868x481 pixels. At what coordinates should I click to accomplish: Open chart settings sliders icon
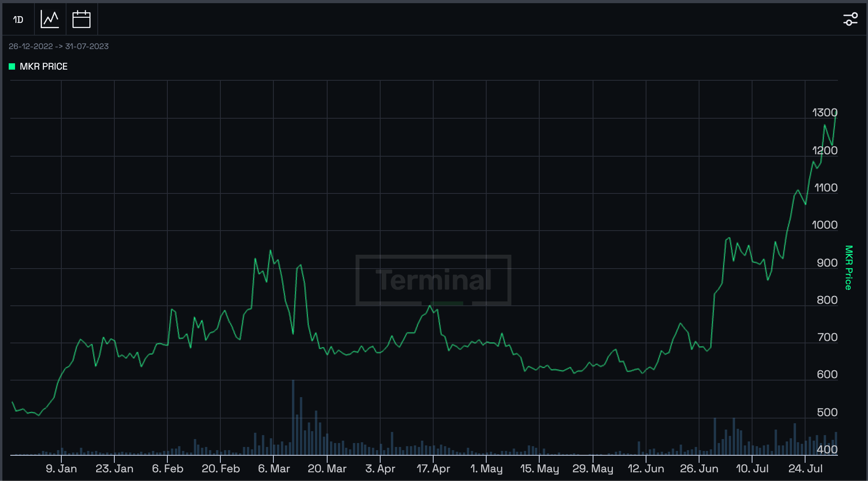[x=850, y=19]
